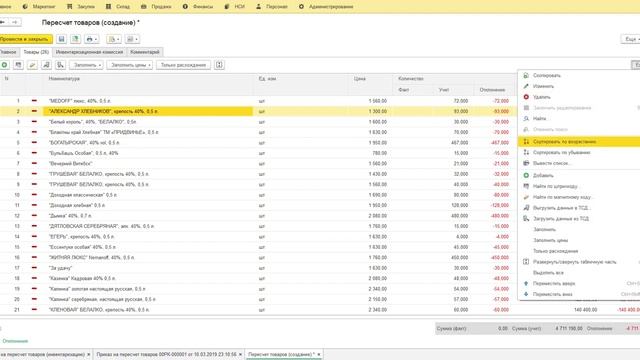Click the Провести и закрыть button
Viewport: 640px width, 360px height.
pos(25,39)
